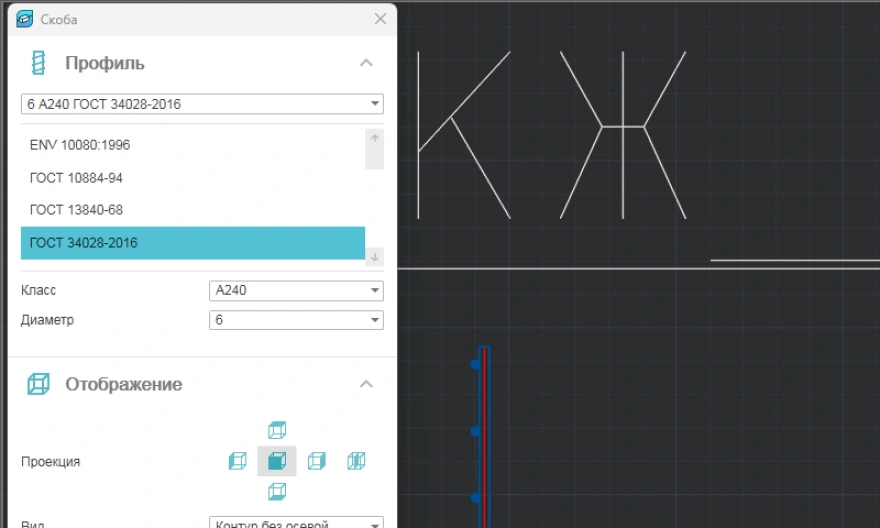
Task: Select the section view projection cube
Action: (x=356, y=461)
